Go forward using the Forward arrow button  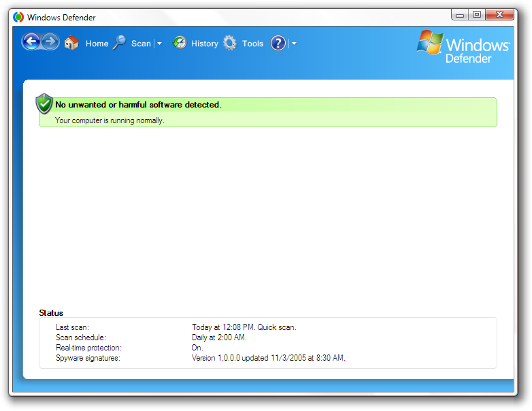[x=50, y=42]
